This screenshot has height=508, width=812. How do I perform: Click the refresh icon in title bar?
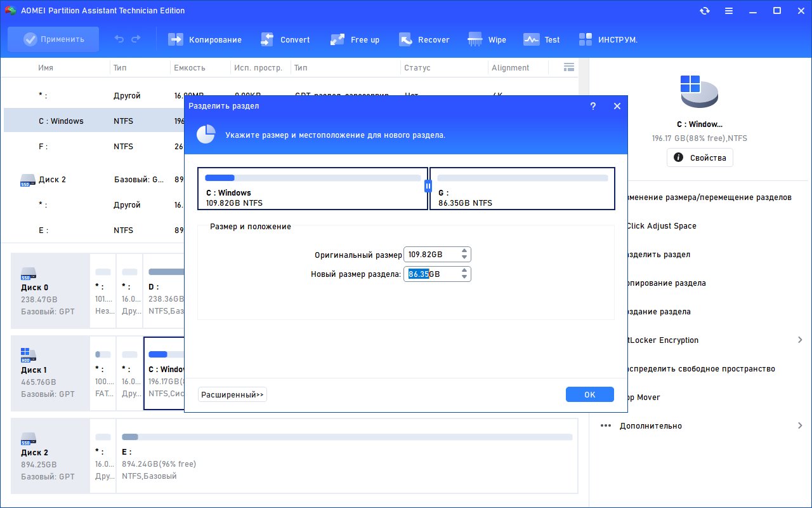coord(705,11)
